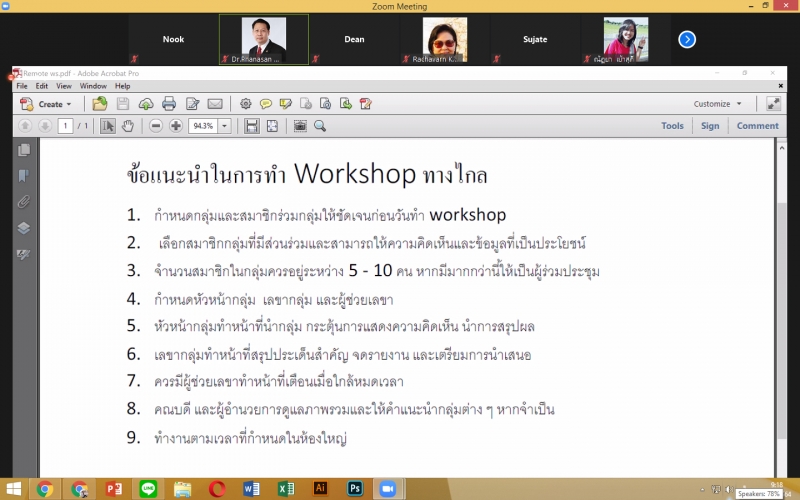Toggle read mode with expand arrows icon

point(773,103)
